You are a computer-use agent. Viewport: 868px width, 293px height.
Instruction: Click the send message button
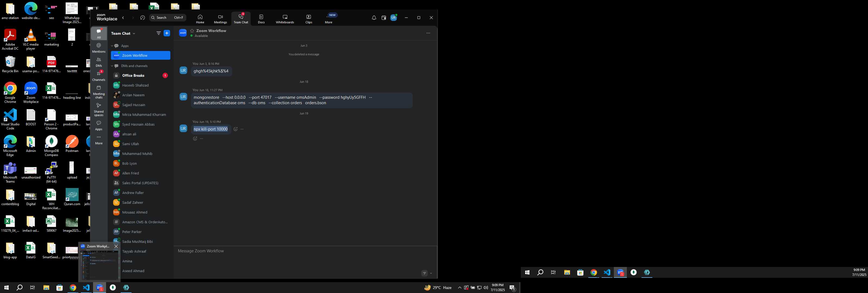coord(425,273)
